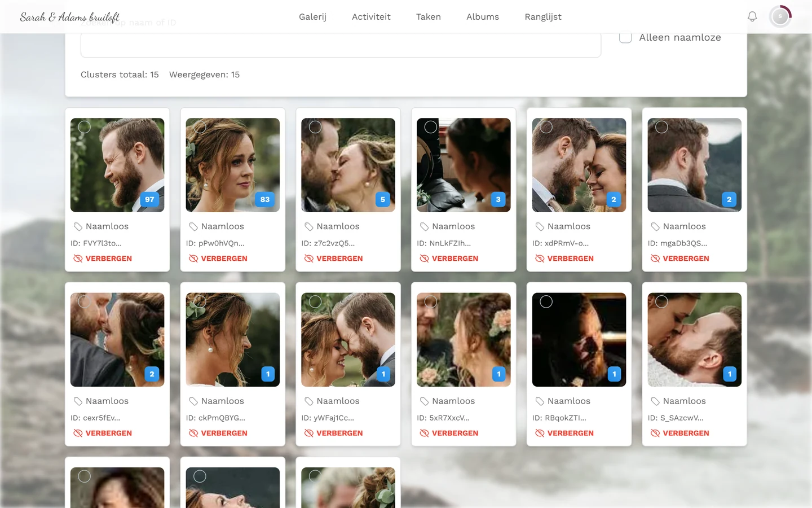
Task: Select the cluster FVY7l3to selection circle
Action: (x=85, y=127)
